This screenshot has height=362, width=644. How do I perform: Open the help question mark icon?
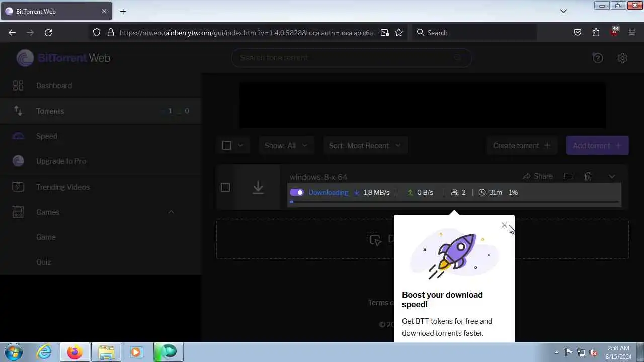tap(598, 58)
